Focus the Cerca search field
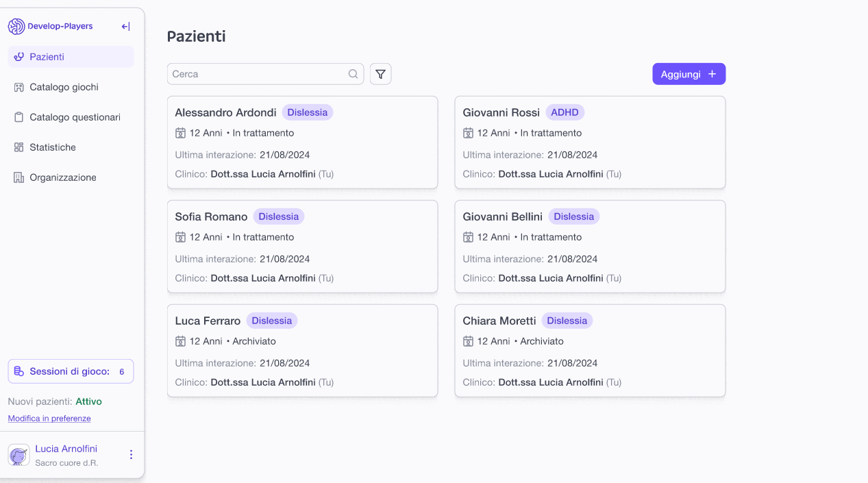The width and height of the screenshot is (868, 483). (258, 74)
